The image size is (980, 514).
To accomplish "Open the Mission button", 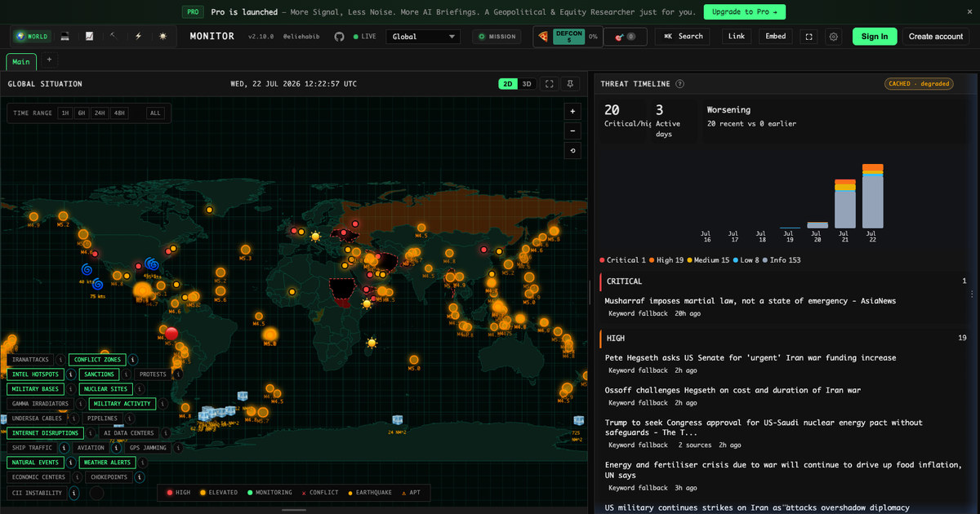I will tap(497, 37).
